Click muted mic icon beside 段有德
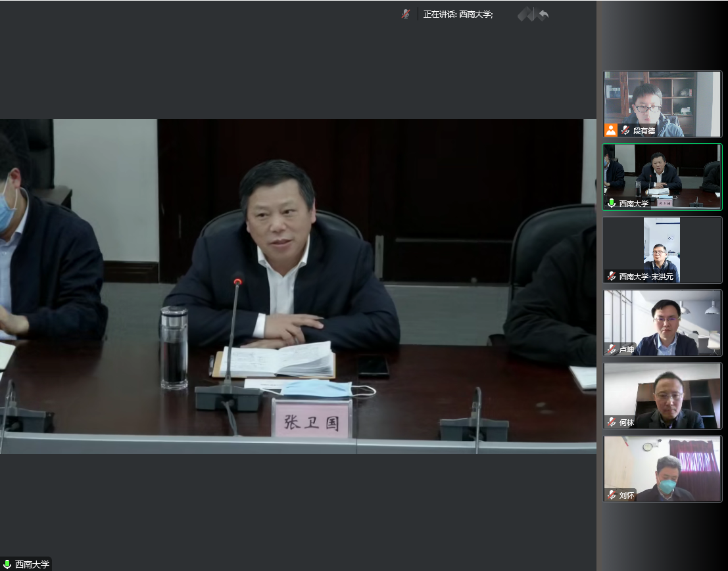This screenshot has width=728, height=571. (x=625, y=131)
